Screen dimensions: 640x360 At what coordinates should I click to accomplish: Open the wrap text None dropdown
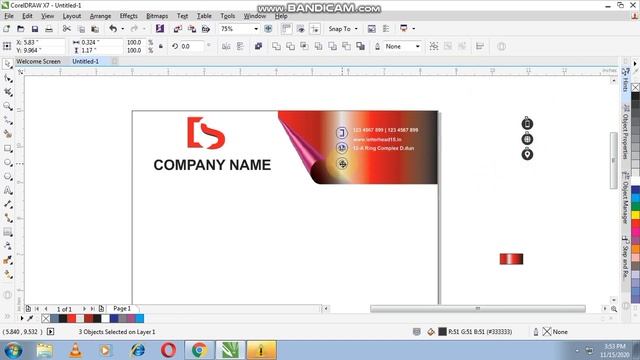pyautogui.click(x=417, y=46)
